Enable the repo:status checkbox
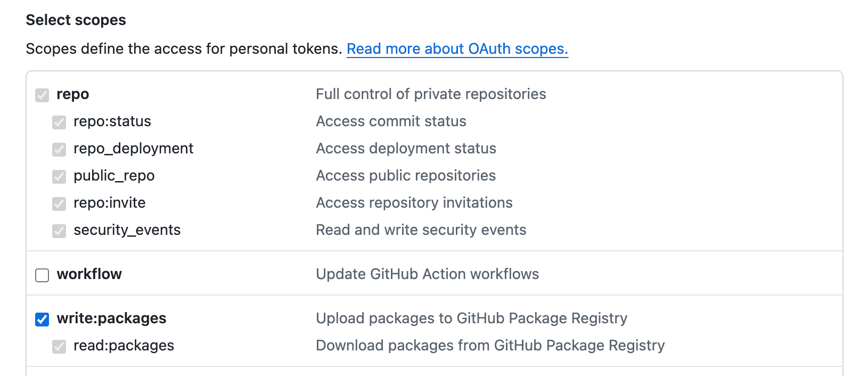 [x=59, y=122]
